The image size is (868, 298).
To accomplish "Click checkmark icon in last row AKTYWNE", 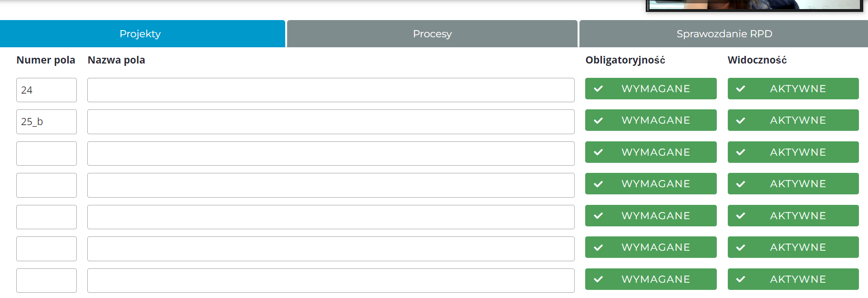I will point(741,279).
